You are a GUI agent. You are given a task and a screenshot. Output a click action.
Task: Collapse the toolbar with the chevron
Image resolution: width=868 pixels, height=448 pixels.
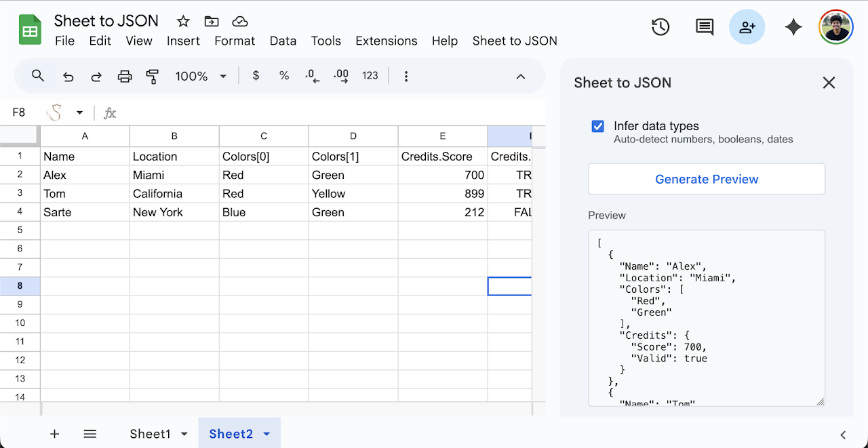point(521,77)
